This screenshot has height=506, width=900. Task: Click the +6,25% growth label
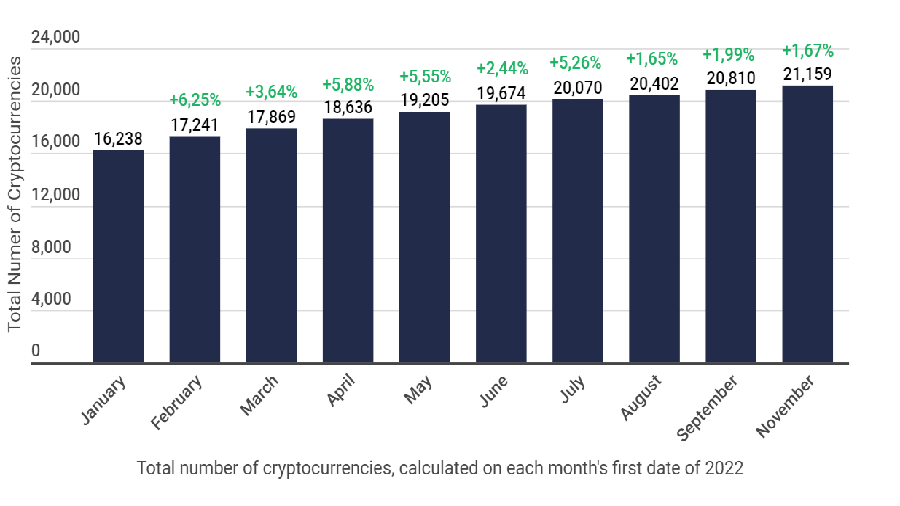pos(195,100)
